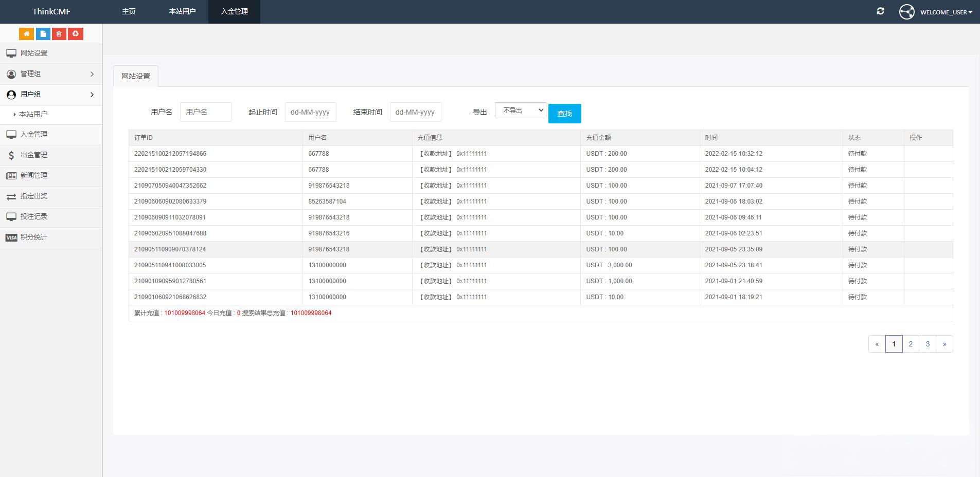Viewport: 980px width, 477px height.
Task: Click the next page » button
Action: pyautogui.click(x=945, y=344)
